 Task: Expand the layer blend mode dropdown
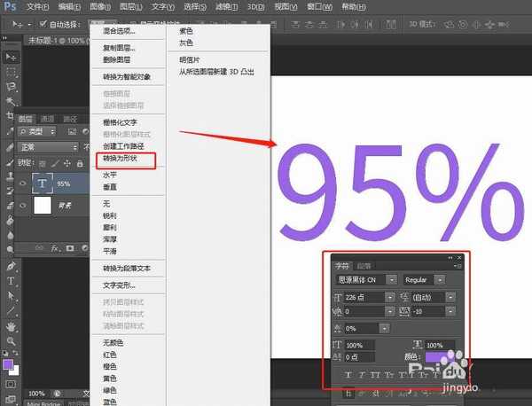tap(51, 147)
